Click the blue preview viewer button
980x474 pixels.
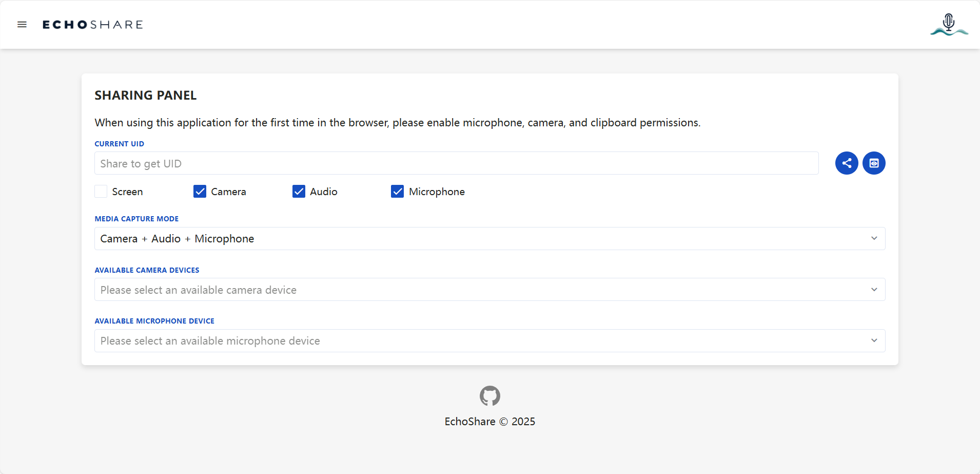coord(874,163)
